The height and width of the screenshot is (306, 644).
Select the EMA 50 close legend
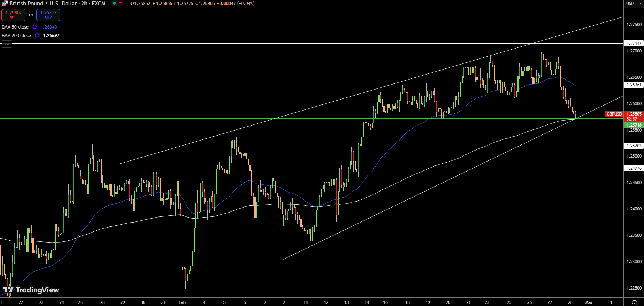(x=15, y=27)
